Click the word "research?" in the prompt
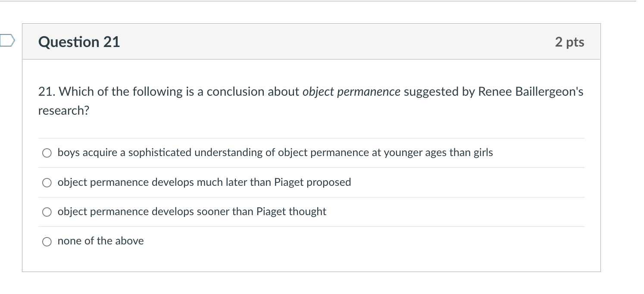 [x=63, y=111]
